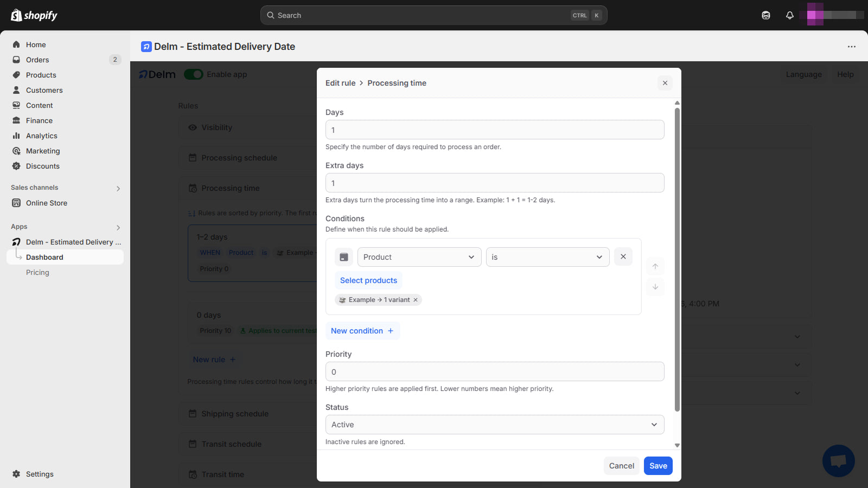The height and width of the screenshot is (488, 868).
Task: Expand the Apps section
Action: click(x=118, y=227)
